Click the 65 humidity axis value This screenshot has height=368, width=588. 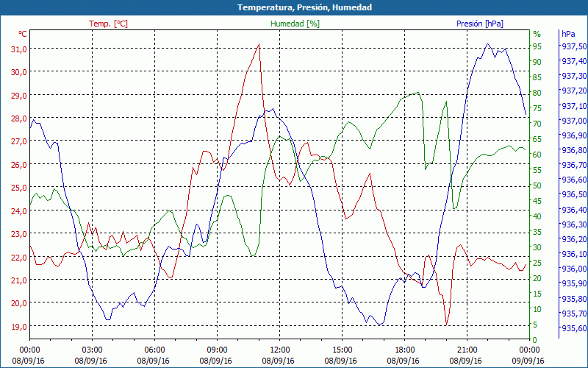click(x=537, y=139)
